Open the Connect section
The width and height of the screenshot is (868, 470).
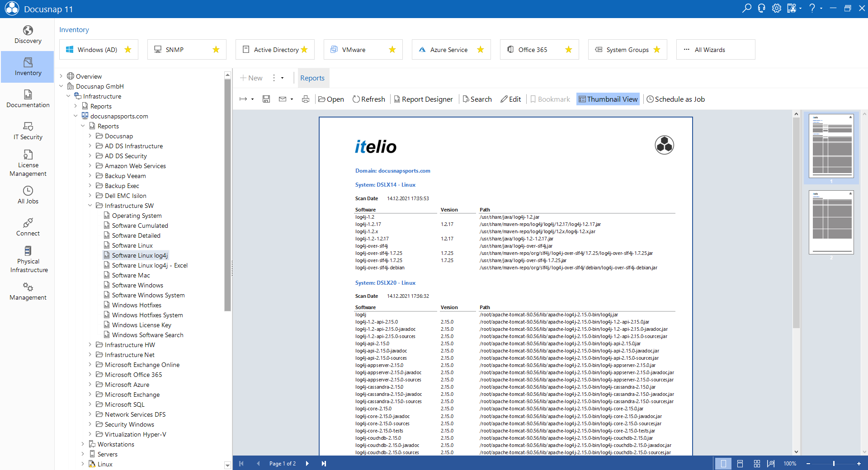(x=28, y=227)
